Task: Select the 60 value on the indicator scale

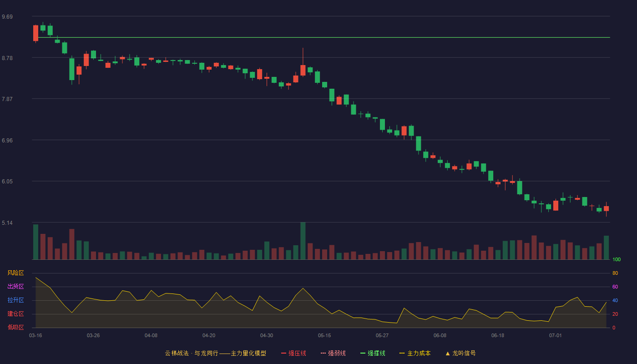Action: click(615, 287)
